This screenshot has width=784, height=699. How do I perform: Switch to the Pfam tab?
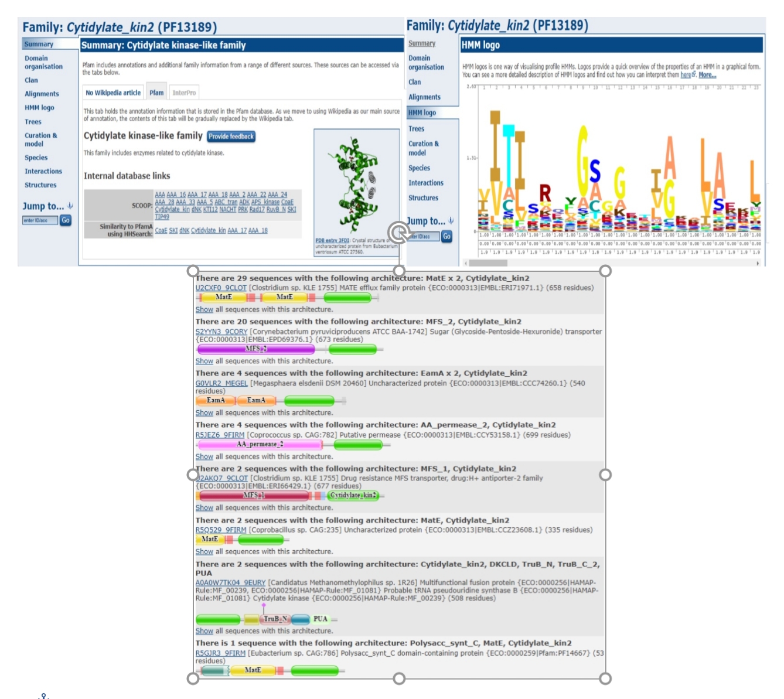pos(156,93)
